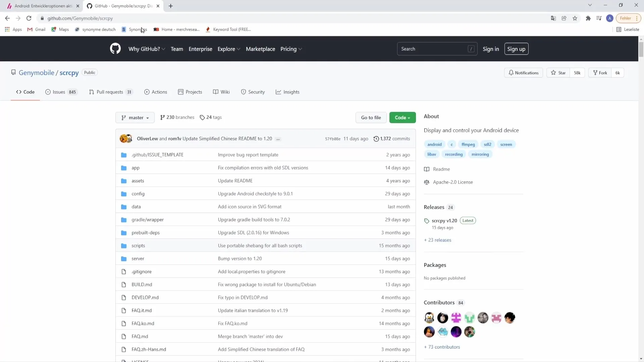Click the Security tab icon
This screenshot has width=644, height=362.
coord(243,92)
